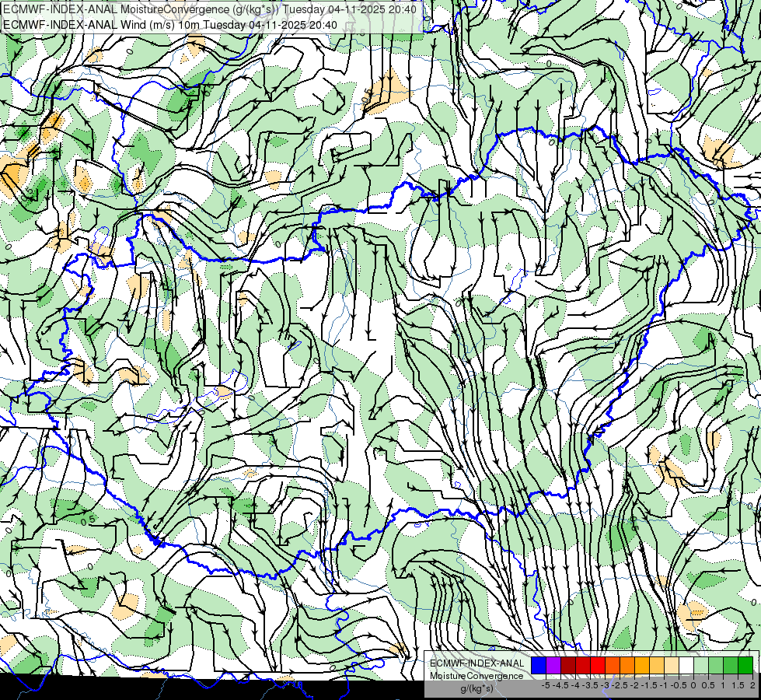This screenshot has width=761, height=700.
Task: Pick the medium green swatch between 1 and 1.5
Action: [x=731, y=665]
